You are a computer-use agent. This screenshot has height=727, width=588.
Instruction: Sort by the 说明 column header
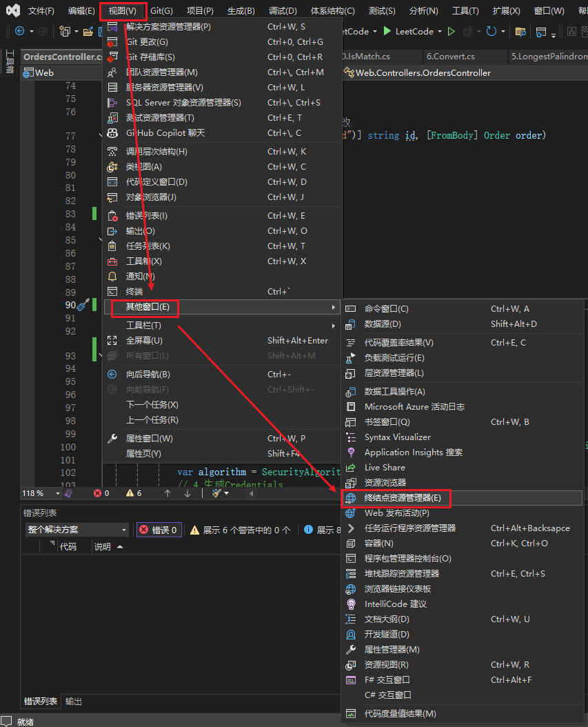coord(108,547)
